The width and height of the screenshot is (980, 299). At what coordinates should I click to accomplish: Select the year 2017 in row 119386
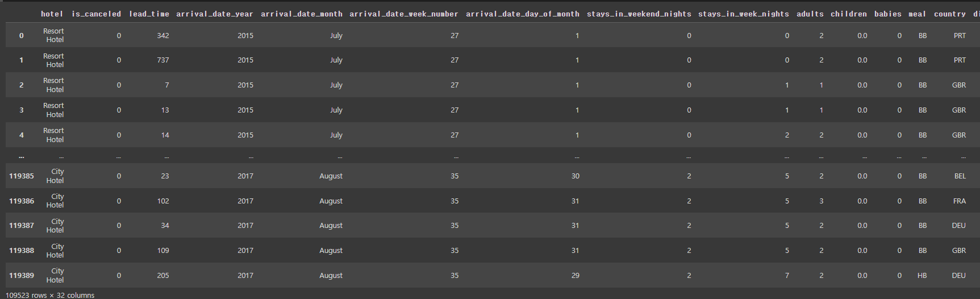point(245,201)
